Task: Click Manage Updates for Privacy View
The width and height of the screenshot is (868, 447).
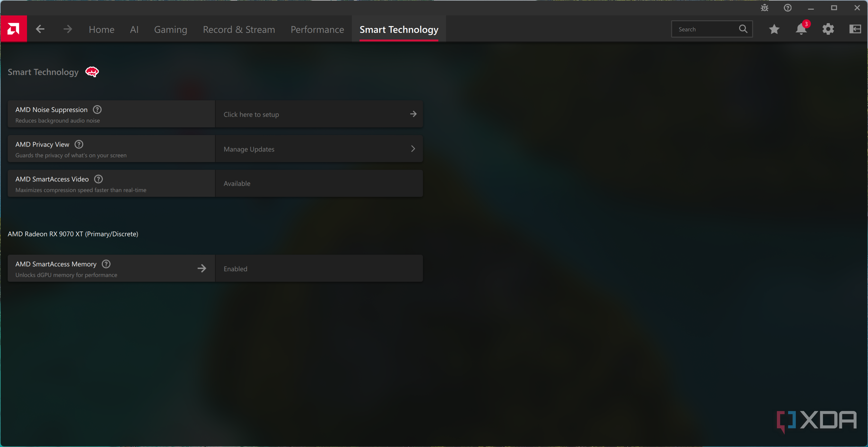Action: pyautogui.click(x=249, y=149)
